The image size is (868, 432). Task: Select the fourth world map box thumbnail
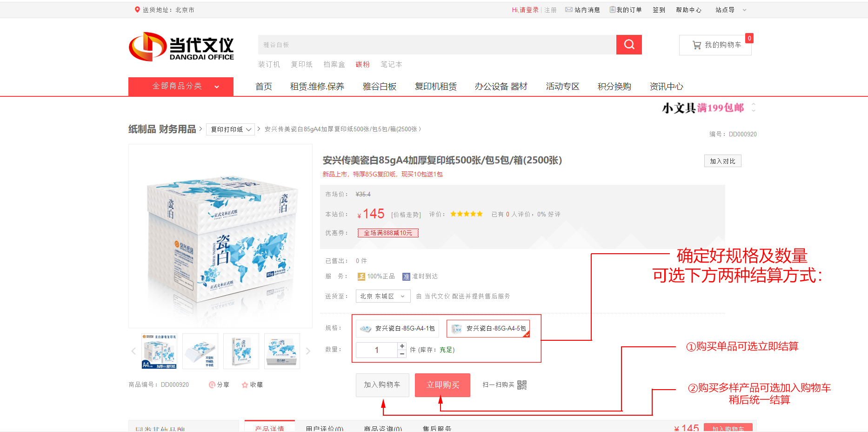coord(282,351)
